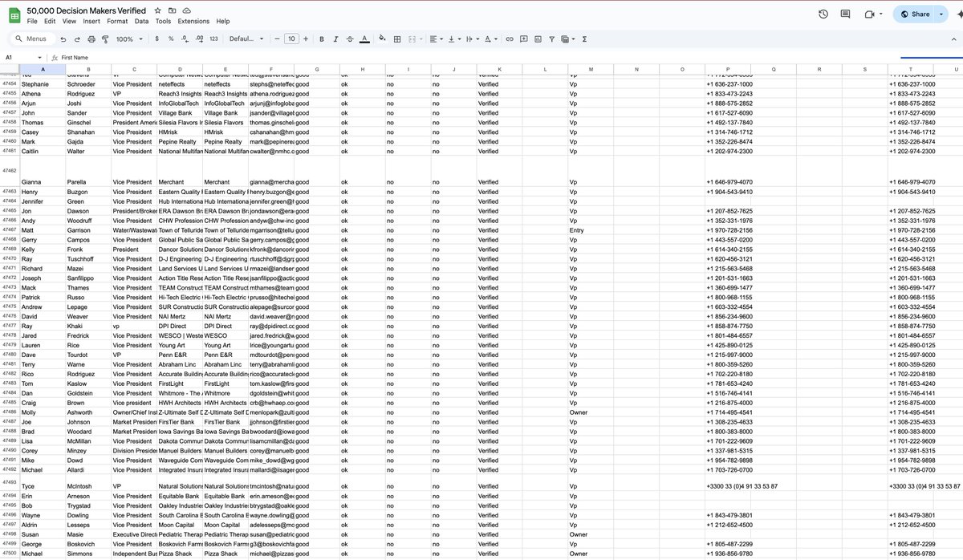963x560 pixels.
Task: Select the paint format tool
Action: click(105, 39)
